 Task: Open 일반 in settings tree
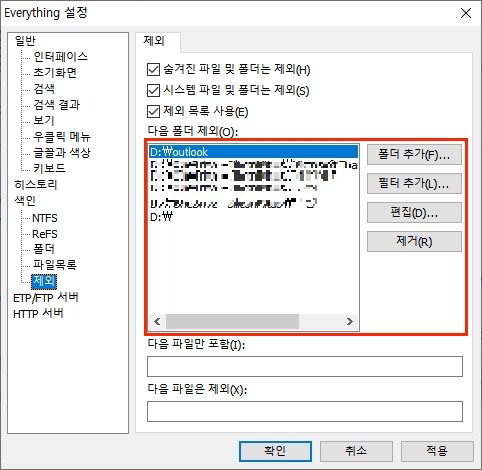(x=25, y=41)
